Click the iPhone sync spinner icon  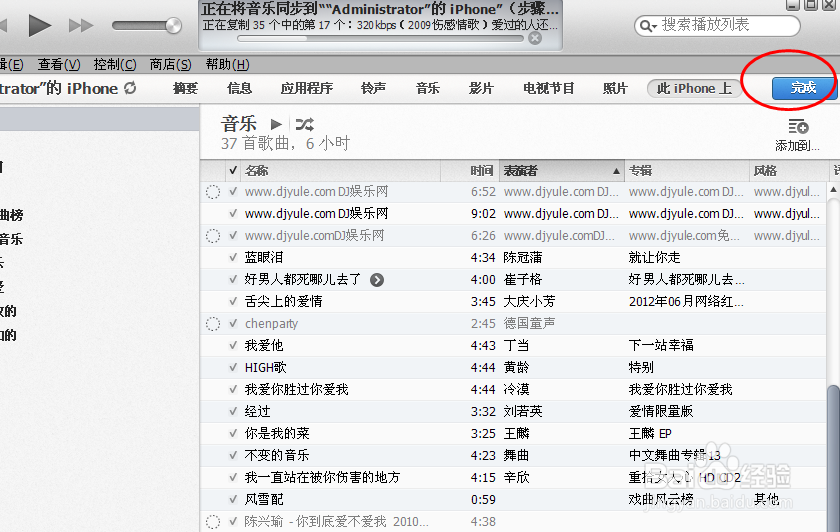130,88
